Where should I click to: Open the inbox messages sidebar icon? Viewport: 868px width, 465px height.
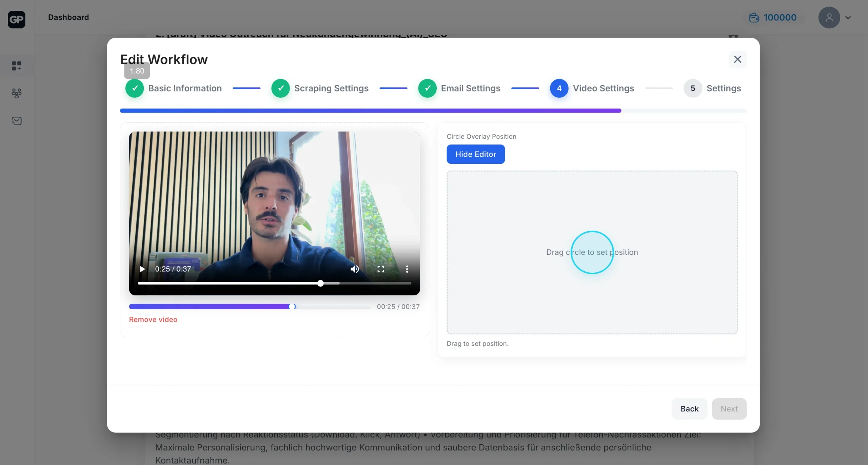[16, 121]
